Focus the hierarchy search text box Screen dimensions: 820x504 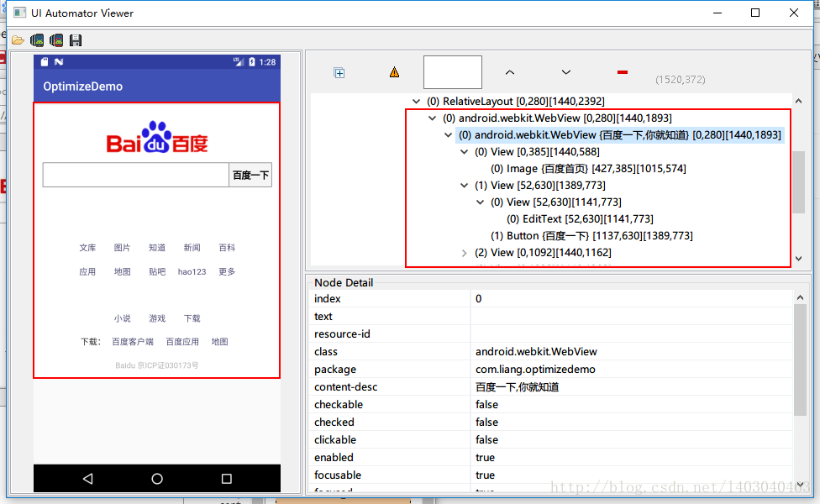coord(452,72)
